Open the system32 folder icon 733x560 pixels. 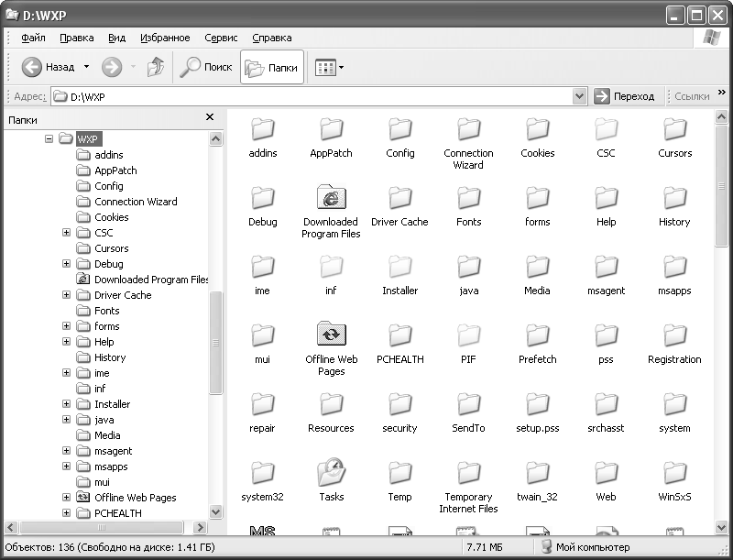[x=262, y=473]
